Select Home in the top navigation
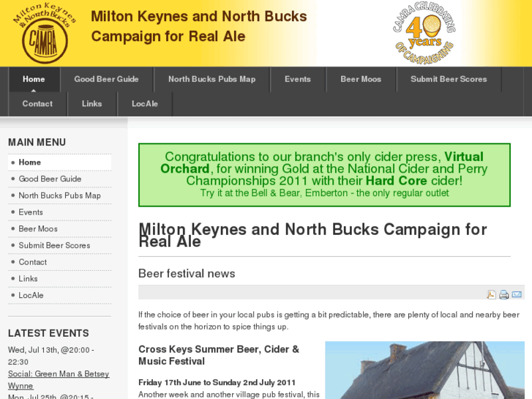 click(34, 80)
